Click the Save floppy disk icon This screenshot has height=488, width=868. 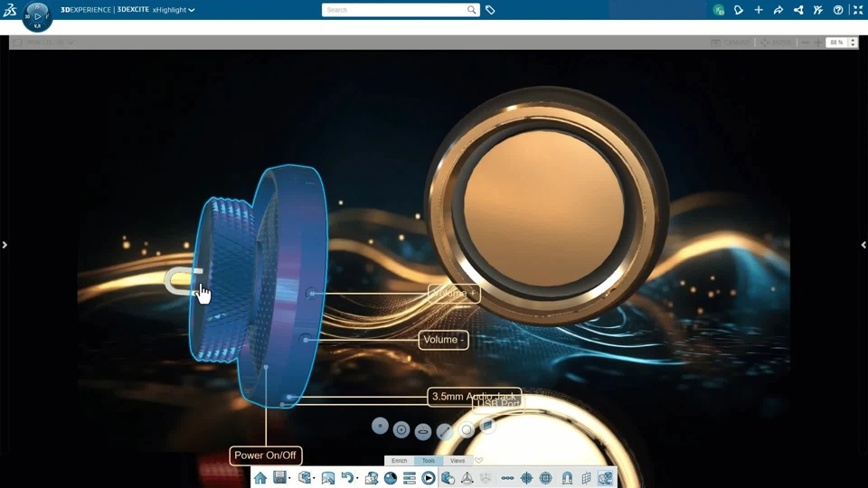(279, 477)
